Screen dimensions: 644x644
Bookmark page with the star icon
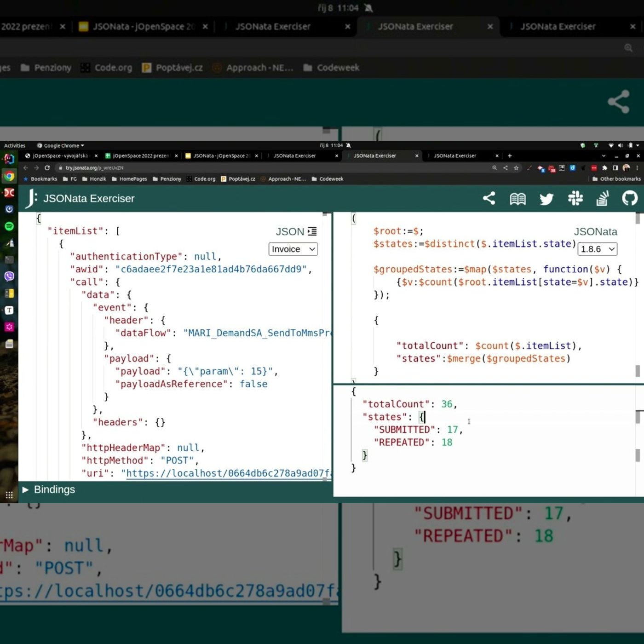pos(516,168)
